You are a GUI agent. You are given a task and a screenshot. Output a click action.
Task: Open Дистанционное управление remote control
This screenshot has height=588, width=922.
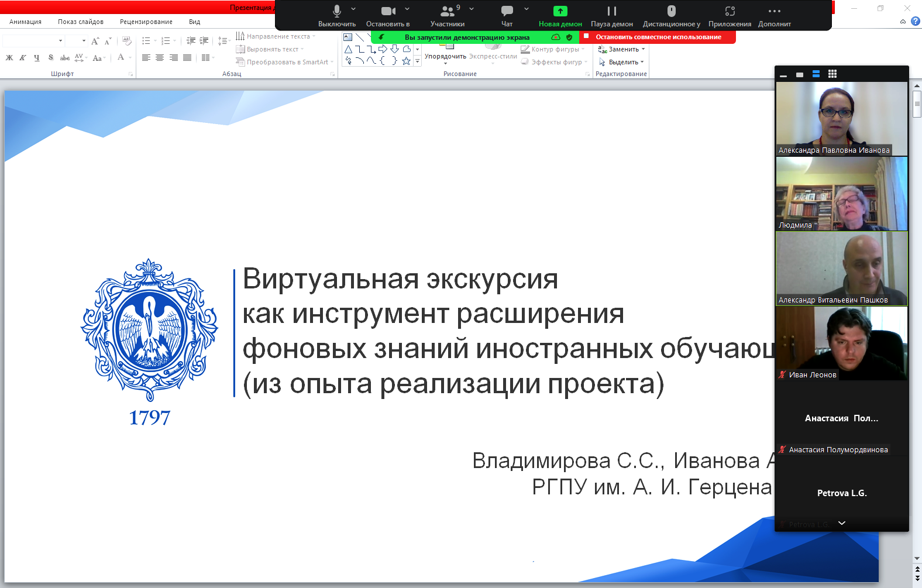tap(672, 16)
